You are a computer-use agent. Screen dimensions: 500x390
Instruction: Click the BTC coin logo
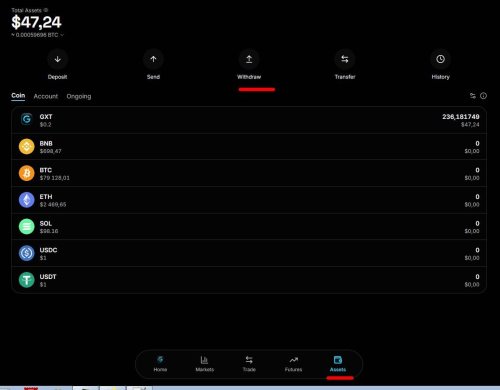[x=27, y=173]
